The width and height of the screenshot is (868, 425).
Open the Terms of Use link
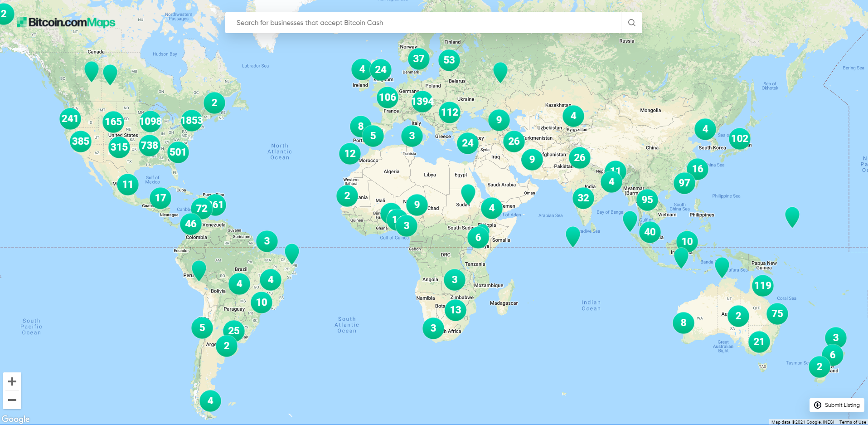click(x=853, y=422)
